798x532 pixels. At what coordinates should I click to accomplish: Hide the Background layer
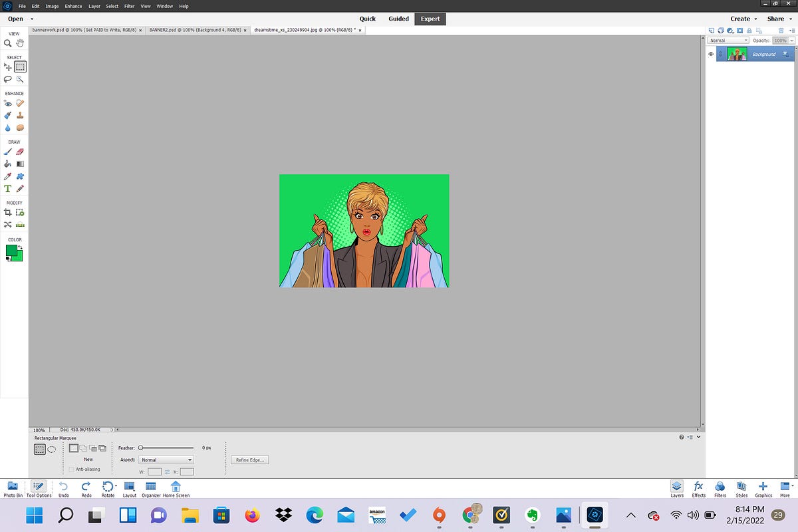coord(711,54)
